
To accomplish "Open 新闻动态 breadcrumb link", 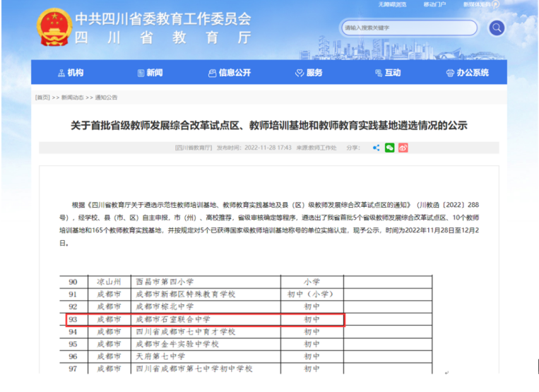I will (73, 97).
